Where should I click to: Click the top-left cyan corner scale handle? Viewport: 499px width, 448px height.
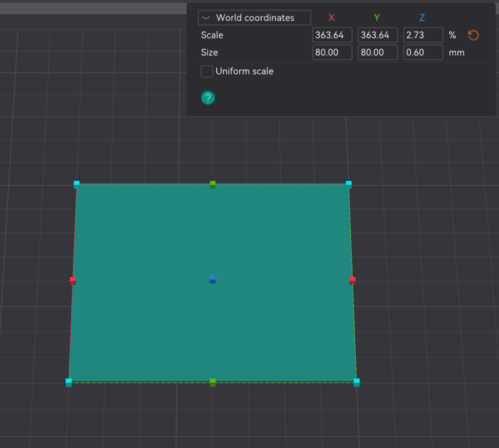click(77, 184)
